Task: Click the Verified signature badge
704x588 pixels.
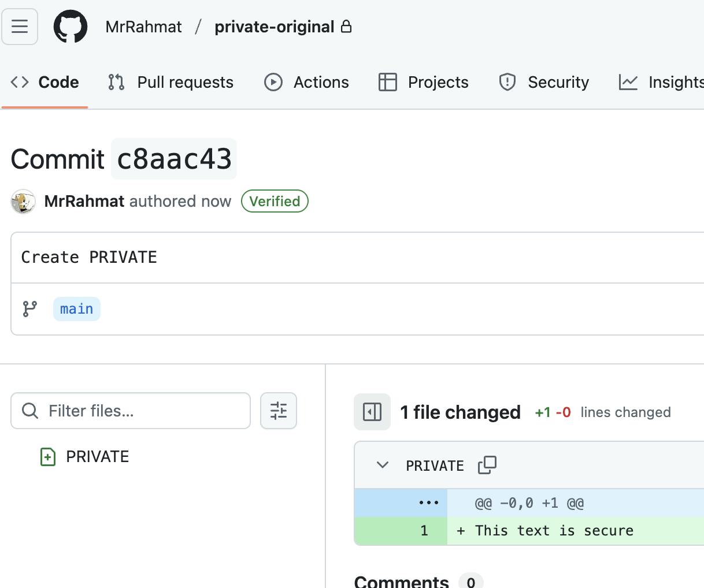Action: coord(275,201)
